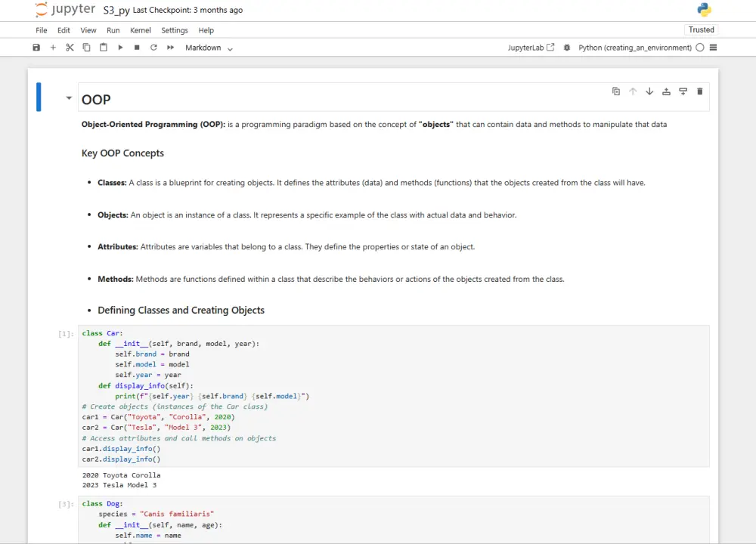This screenshot has width=756, height=544.
Task: Delete the OOP cell with trash icon
Action: (700, 91)
